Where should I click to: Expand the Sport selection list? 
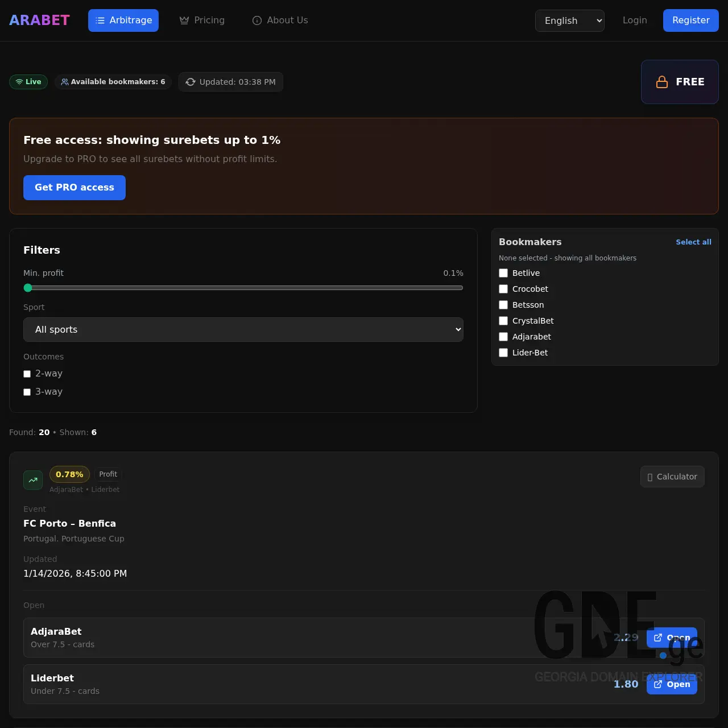coord(243,330)
